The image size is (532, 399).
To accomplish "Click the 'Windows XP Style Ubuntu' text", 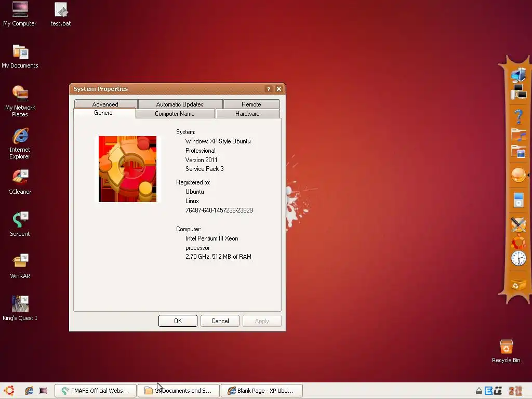I will (x=218, y=141).
